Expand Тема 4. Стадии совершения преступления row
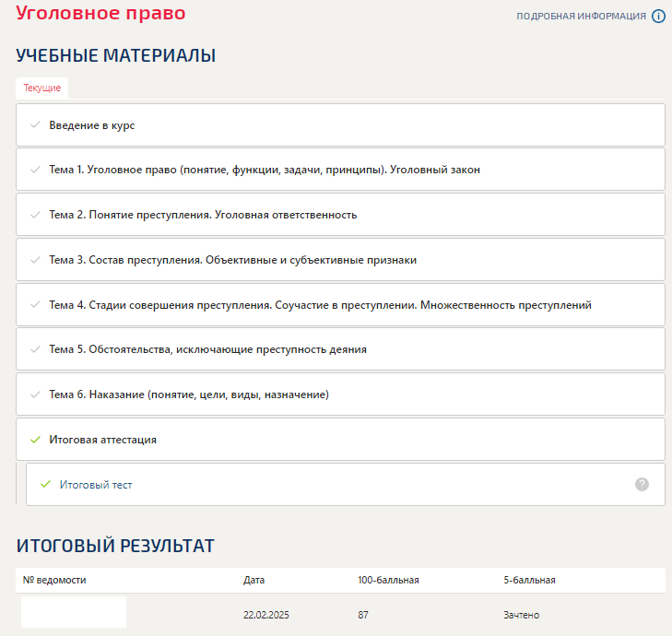 pos(340,305)
